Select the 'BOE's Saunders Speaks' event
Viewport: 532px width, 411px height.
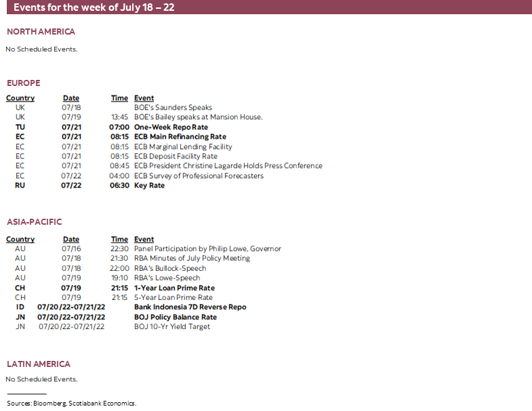173,108
